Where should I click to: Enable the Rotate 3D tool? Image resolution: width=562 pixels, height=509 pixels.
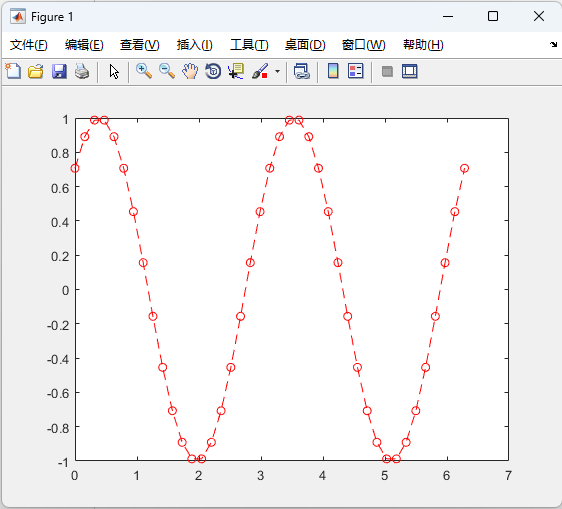(213, 71)
